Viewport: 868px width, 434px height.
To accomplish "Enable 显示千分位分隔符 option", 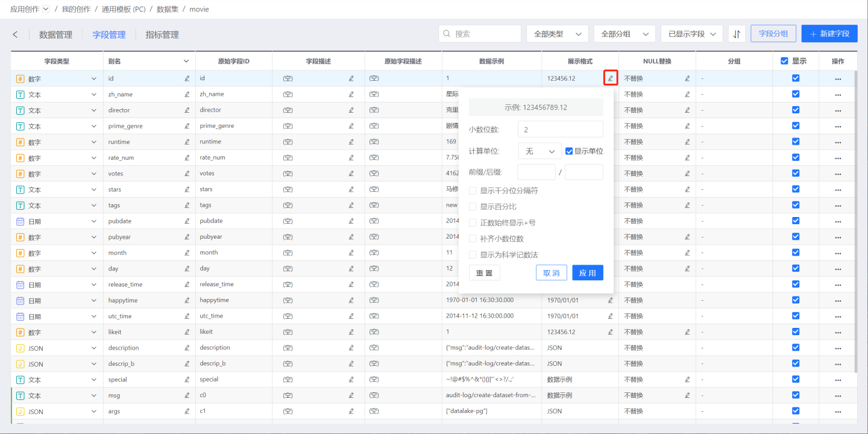I will coord(473,190).
